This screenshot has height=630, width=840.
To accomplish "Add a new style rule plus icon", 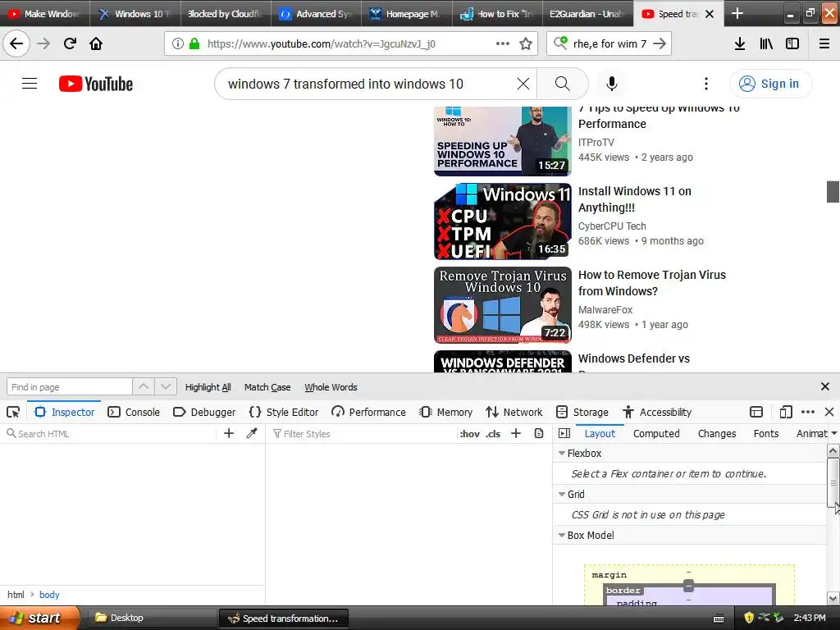I will point(516,433).
